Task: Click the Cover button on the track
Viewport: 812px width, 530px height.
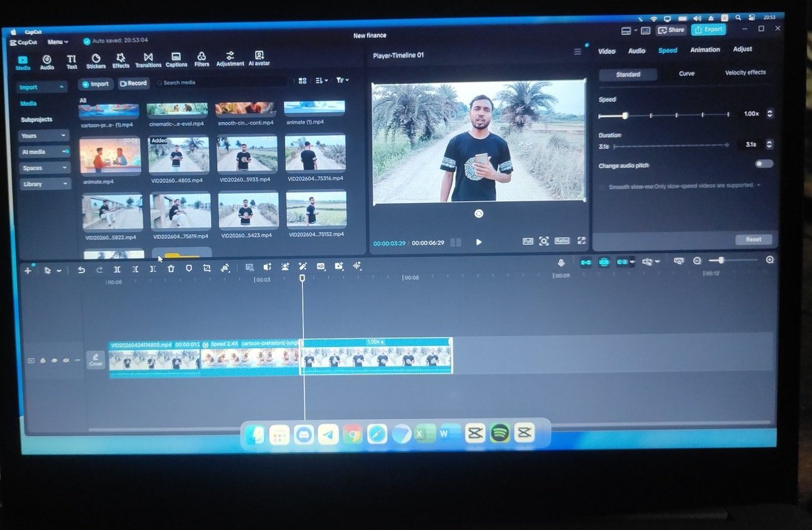Action: point(96,359)
